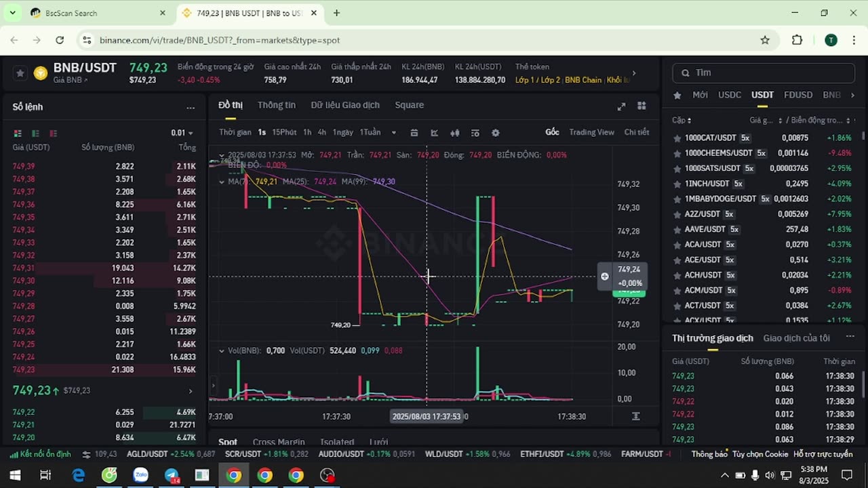Star the 1000CAT/USDT pair
Viewport: 868px width, 488px height.
tap(677, 138)
